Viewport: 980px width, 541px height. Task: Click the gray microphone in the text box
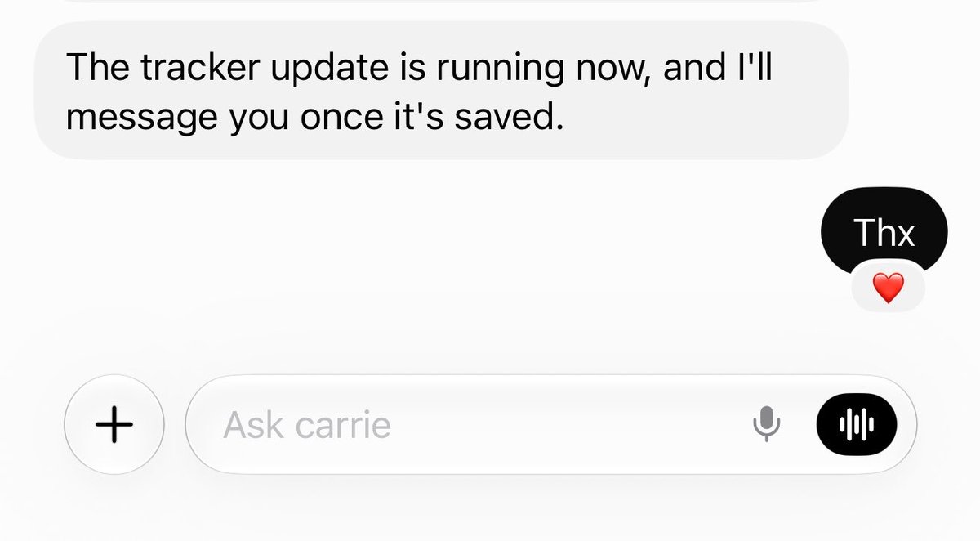click(766, 425)
